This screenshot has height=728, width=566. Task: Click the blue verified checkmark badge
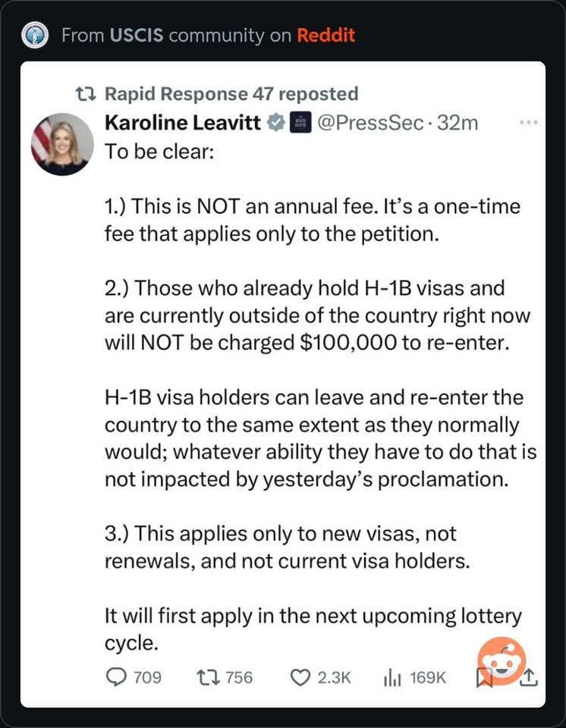(276, 123)
